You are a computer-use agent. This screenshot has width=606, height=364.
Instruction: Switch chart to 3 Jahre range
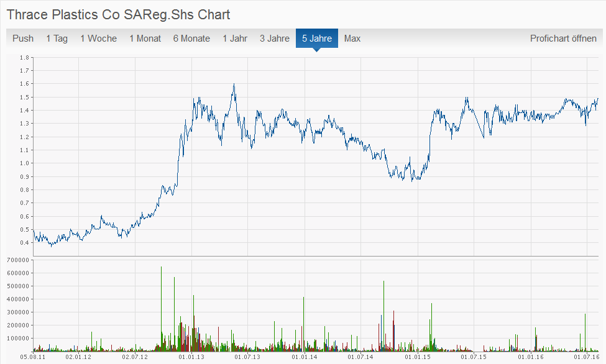274,39
